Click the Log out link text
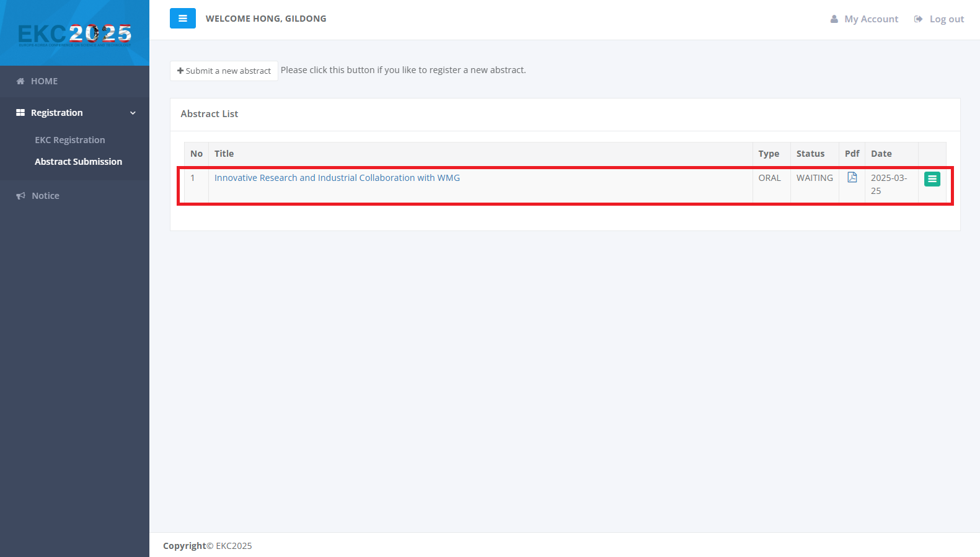The height and width of the screenshot is (557, 980). [x=947, y=19]
